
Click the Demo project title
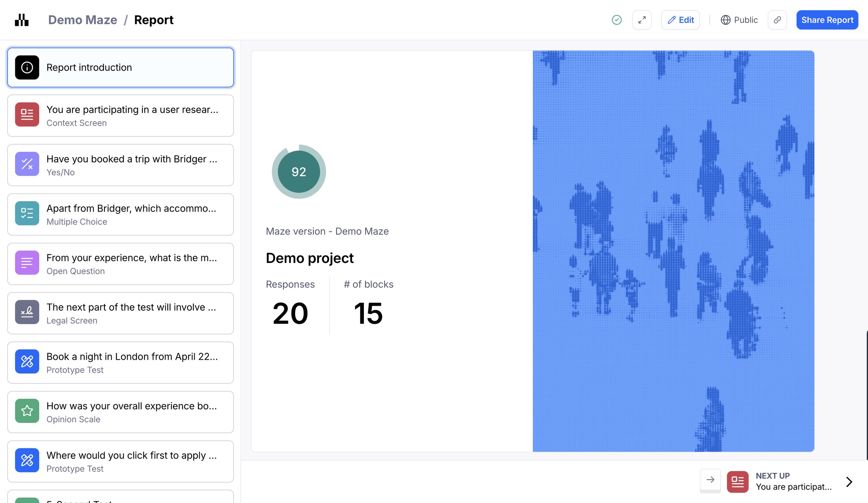tap(310, 258)
